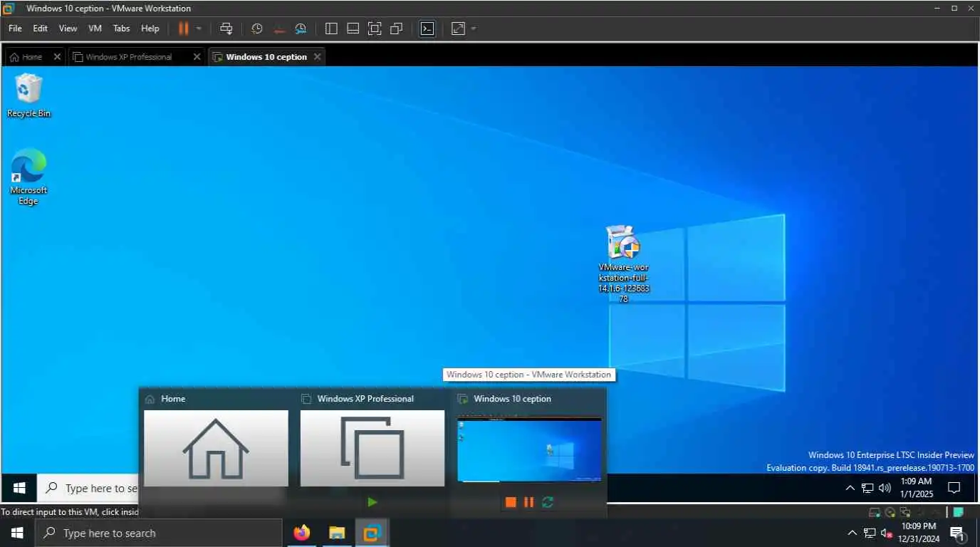Show or hide the thumbnail bar
Screen dimensions: 980x547
[353, 28]
